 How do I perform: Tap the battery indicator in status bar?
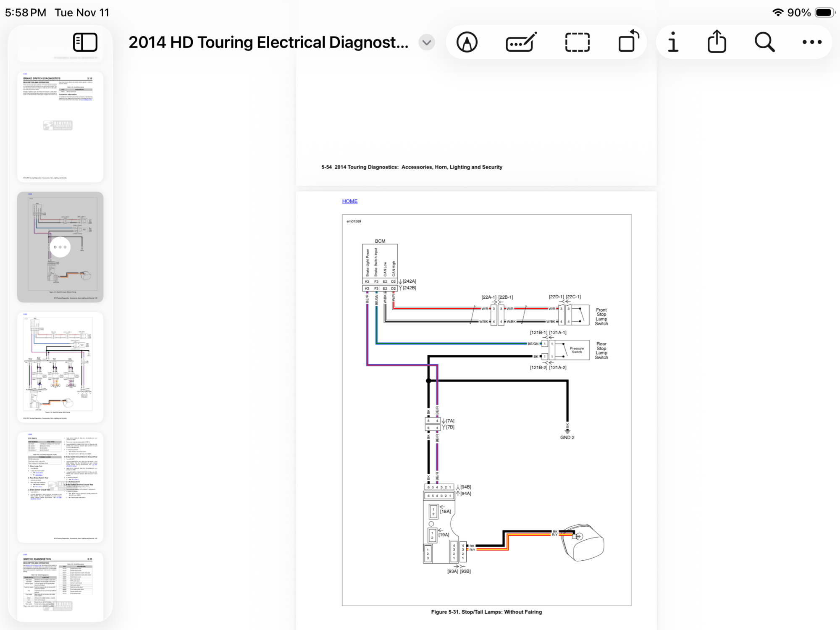pyautogui.click(x=824, y=13)
